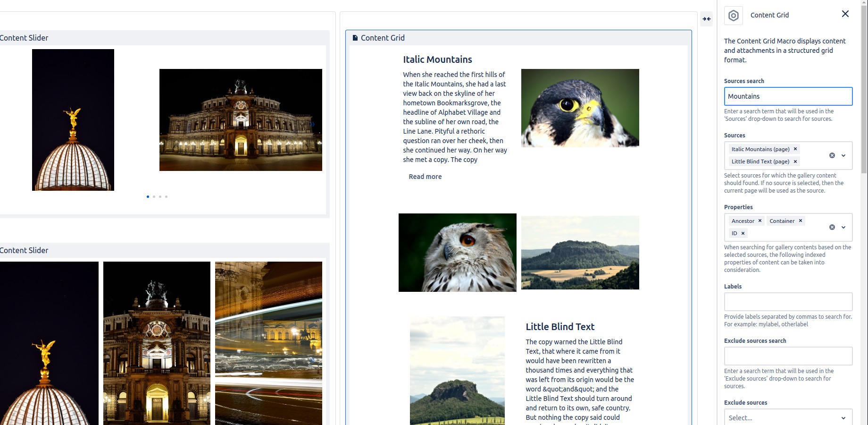Clear all selected Properties values
The image size is (868, 425).
[832, 227]
